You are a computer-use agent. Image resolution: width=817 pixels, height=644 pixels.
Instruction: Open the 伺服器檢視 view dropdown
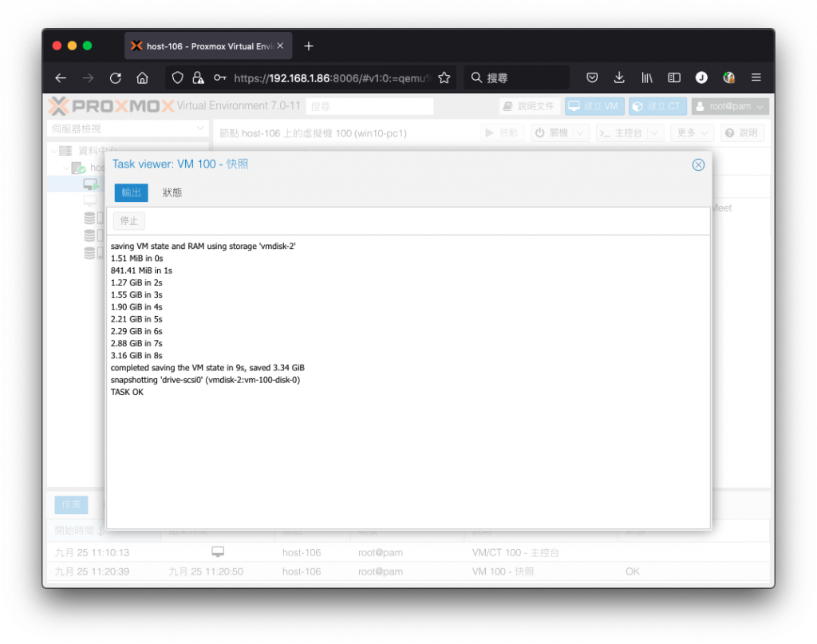click(x=128, y=128)
